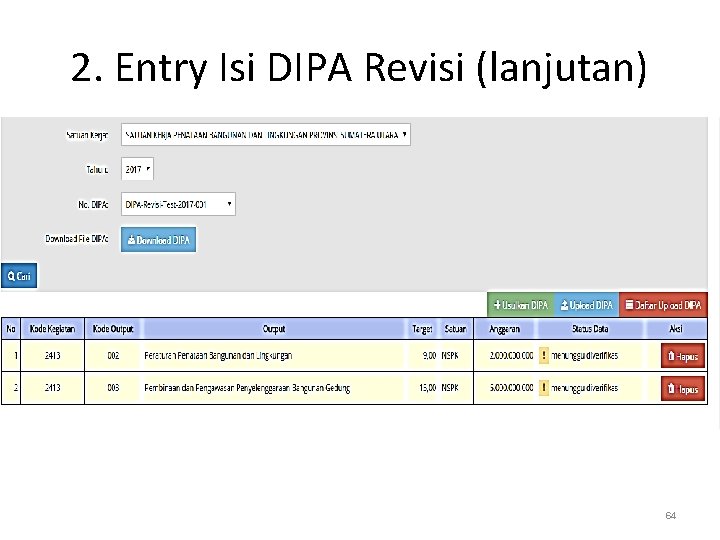
Task: Click menunggu diverifikasi status in row 2
Action: tap(585, 388)
